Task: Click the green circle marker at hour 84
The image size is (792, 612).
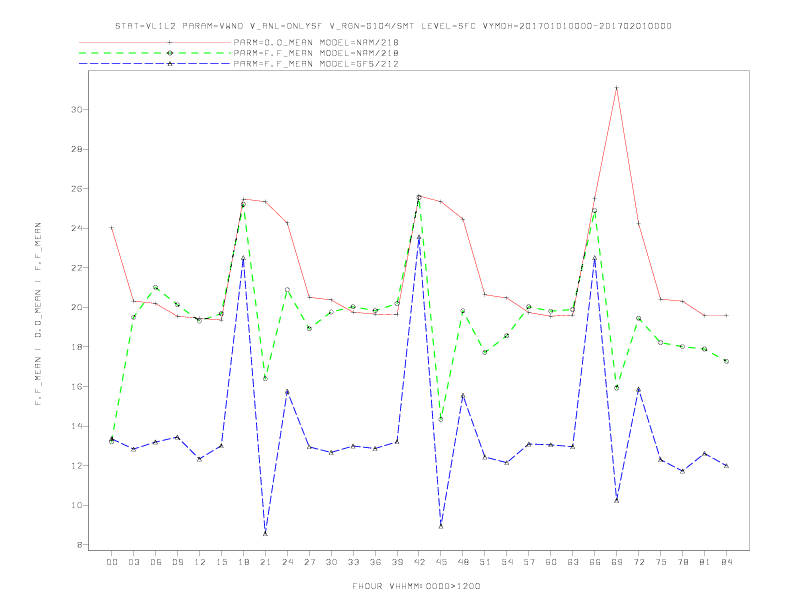Action: (x=726, y=362)
